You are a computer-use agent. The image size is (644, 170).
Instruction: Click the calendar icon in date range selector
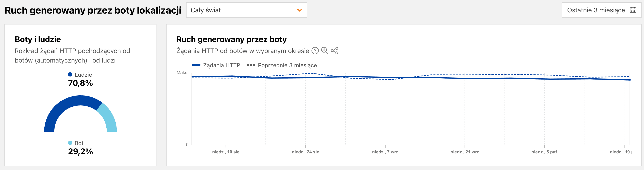tap(633, 10)
